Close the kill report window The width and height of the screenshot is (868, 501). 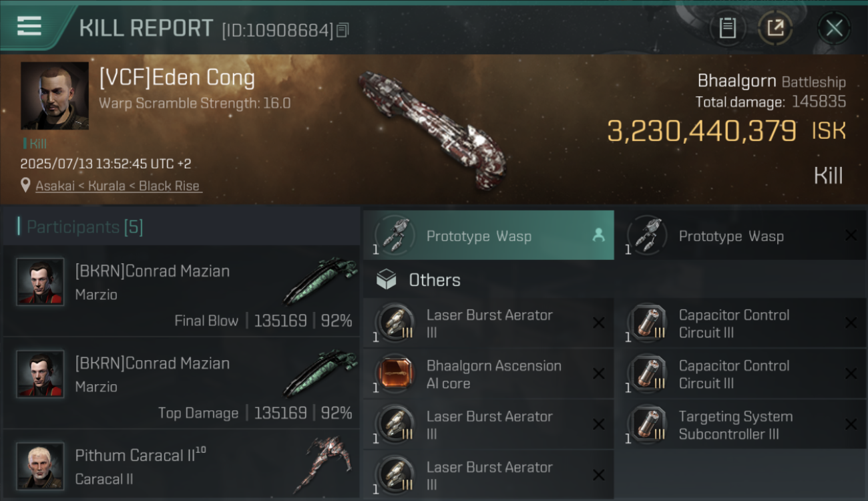pyautogui.click(x=834, y=28)
